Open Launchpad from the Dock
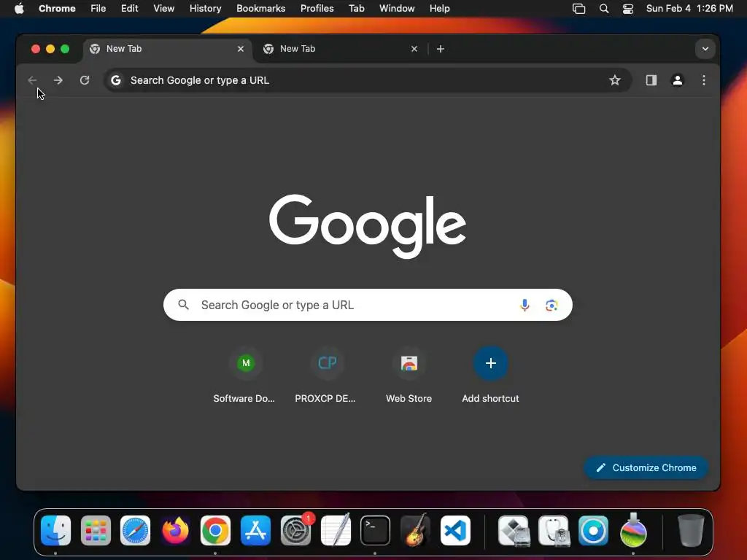 96,531
